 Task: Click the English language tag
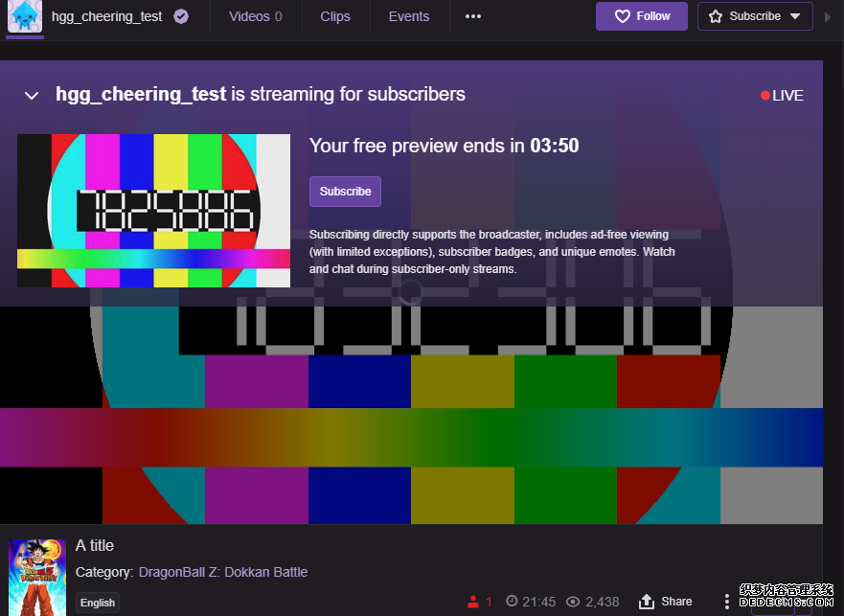pyautogui.click(x=98, y=603)
